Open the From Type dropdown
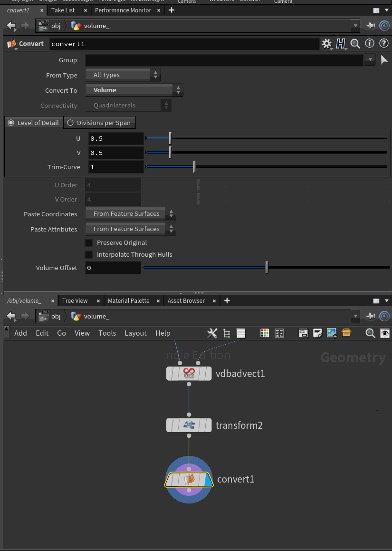Screen dimensions: 392x551 123,75
